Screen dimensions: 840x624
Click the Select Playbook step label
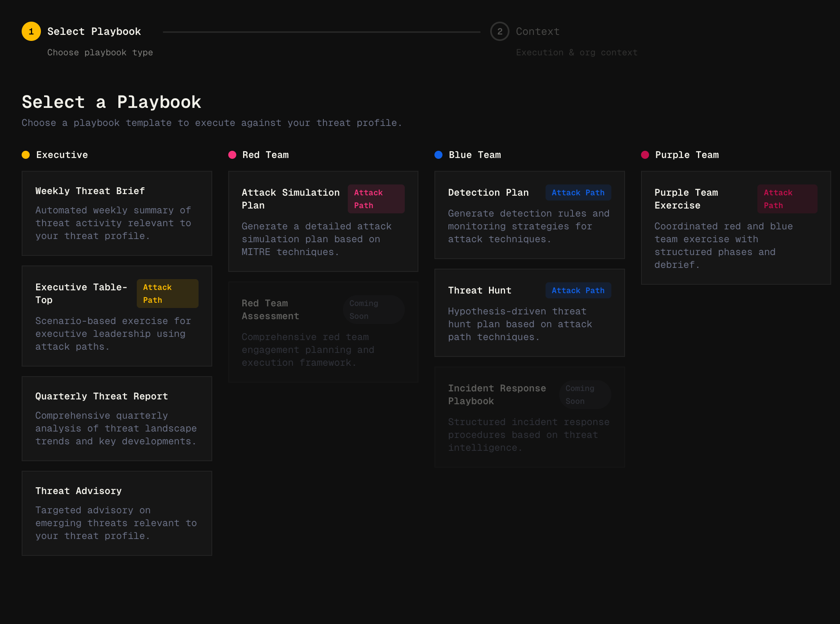pos(94,31)
